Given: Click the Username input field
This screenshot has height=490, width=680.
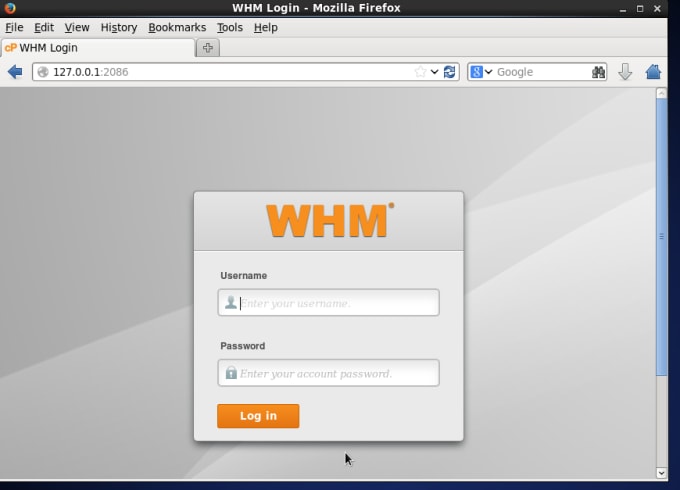Looking at the screenshot, I should tap(328, 302).
